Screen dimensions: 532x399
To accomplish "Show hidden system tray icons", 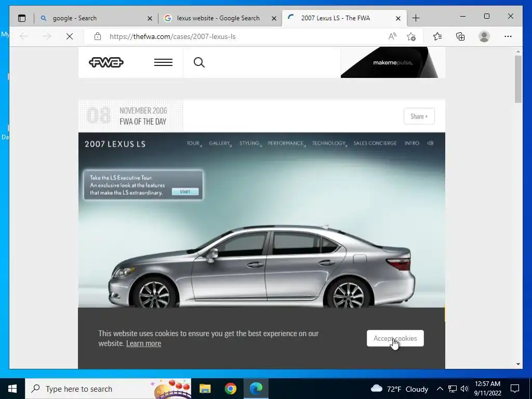I will click(440, 389).
